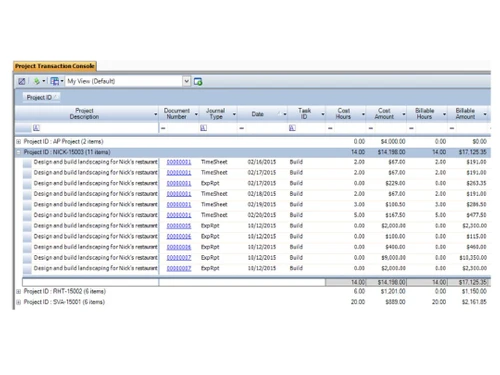Image resolution: width=500 pixels, height=375 pixels.
Task: Click the Task ID filter condition icon
Action: tap(292, 128)
